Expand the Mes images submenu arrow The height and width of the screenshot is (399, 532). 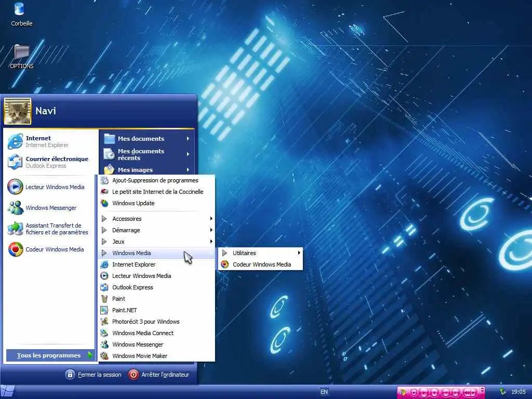188,170
